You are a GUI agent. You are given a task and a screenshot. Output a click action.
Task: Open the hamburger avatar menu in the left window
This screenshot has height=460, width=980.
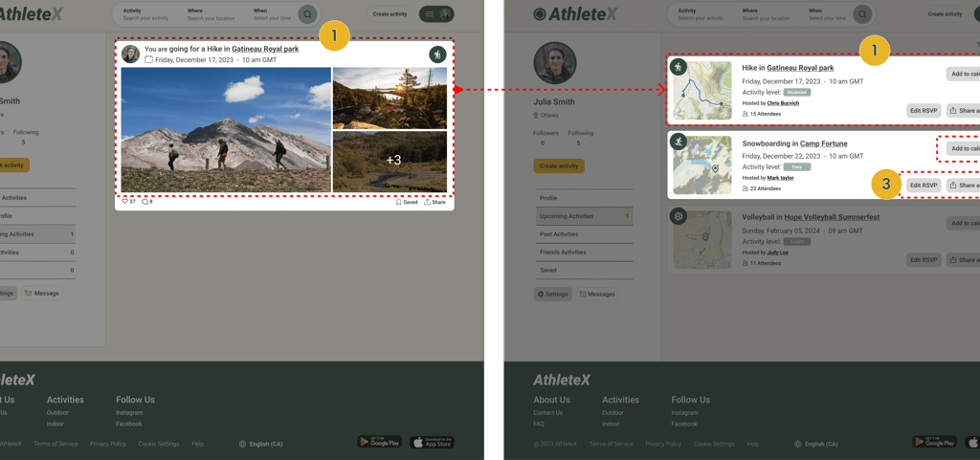(x=436, y=14)
